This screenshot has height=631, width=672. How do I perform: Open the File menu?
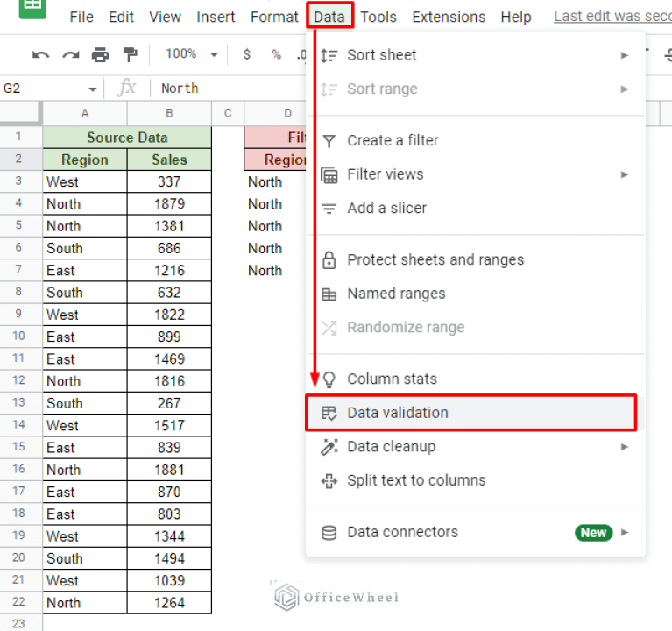coord(81,18)
